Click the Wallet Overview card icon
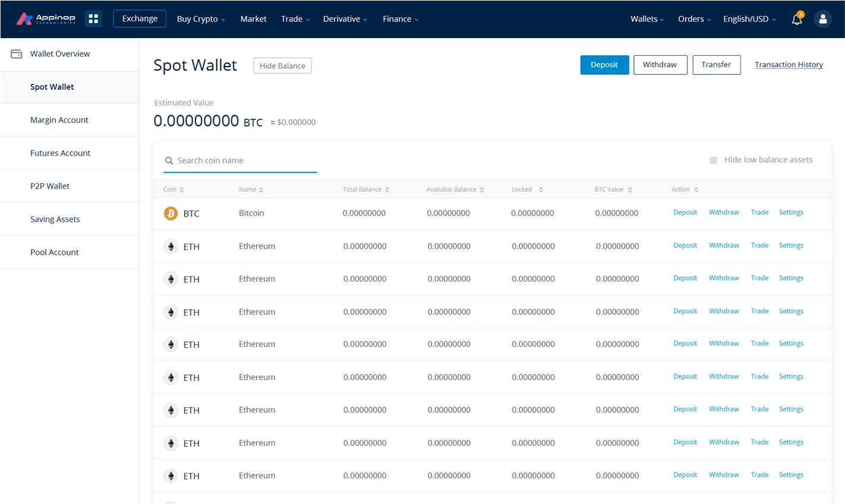 [17, 54]
